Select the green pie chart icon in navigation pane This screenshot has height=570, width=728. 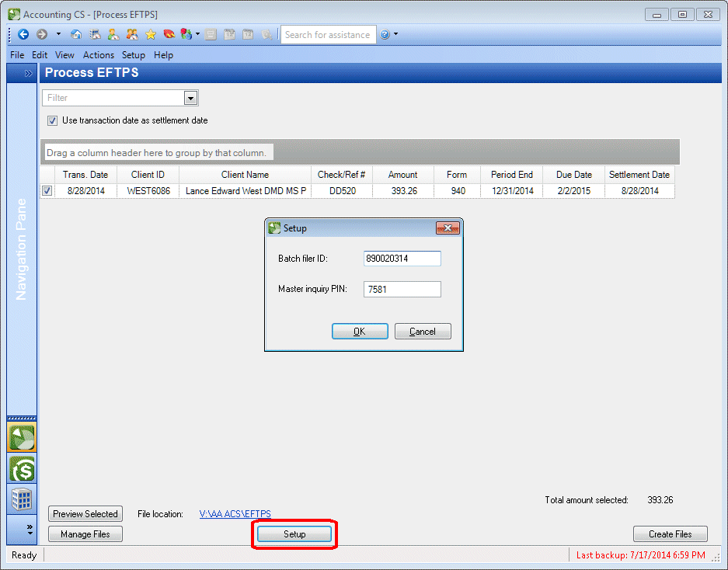22,436
